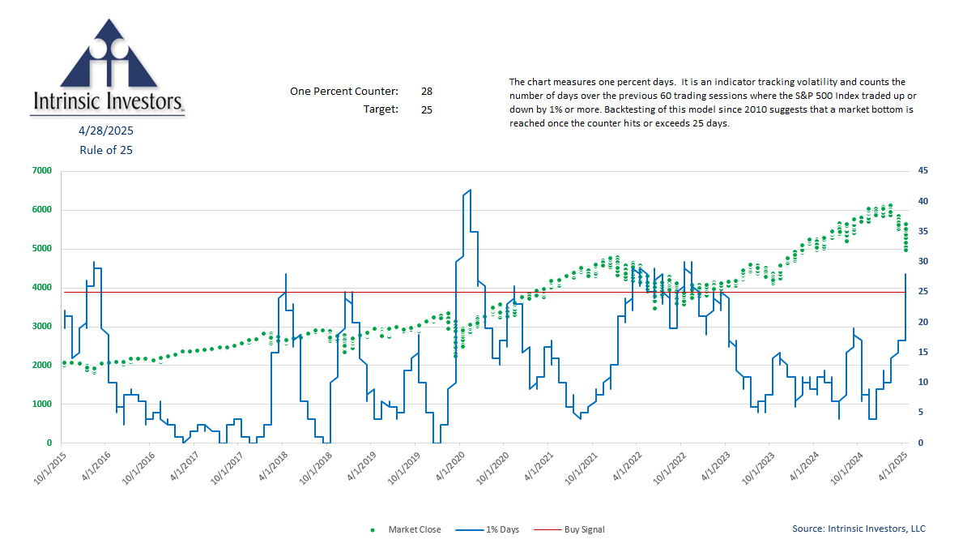The image size is (980, 548).
Task: Click the x-axis date label "4/1/2024"
Action: pos(803,467)
